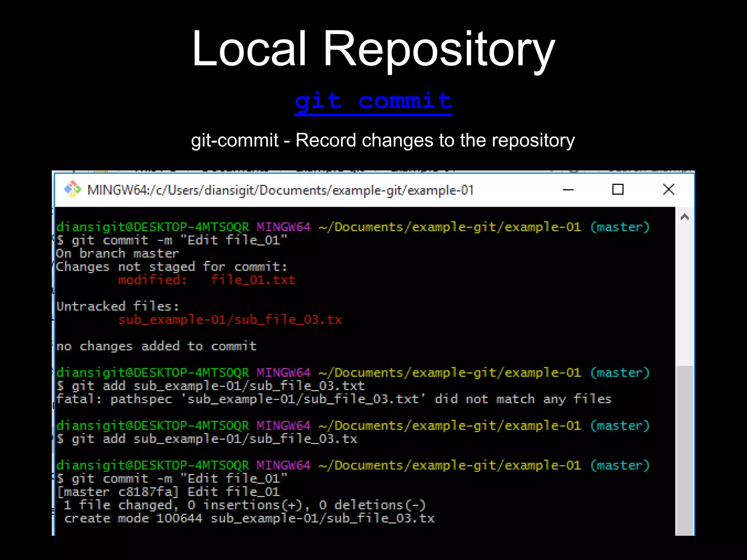Click the red modified file_01.txt line
This screenshot has height=560, width=747.
tap(206, 280)
